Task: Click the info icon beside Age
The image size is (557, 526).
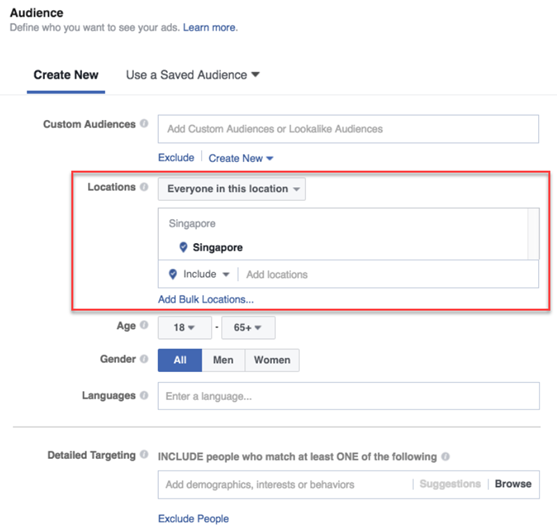Action: 144,325
